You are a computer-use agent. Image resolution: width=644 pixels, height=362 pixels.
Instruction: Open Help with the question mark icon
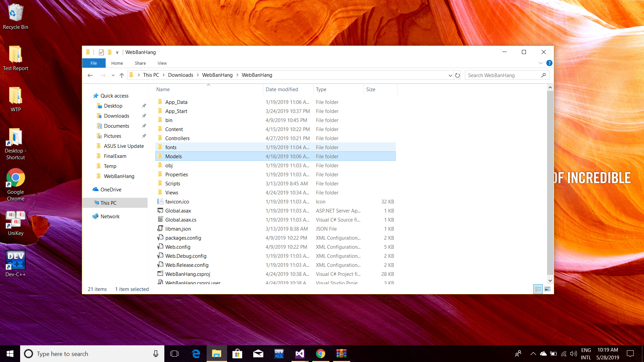pyautogui.click(x=549, y=63)
